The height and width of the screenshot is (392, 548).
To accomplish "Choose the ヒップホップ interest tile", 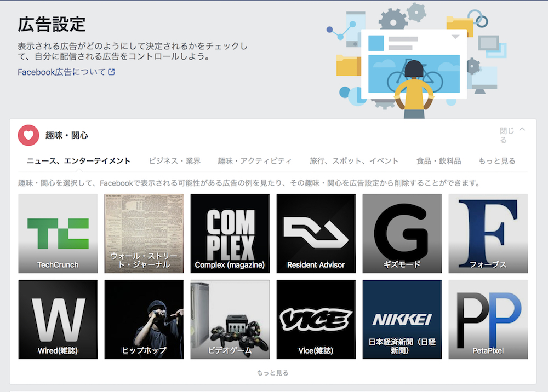I will point(144,319).
